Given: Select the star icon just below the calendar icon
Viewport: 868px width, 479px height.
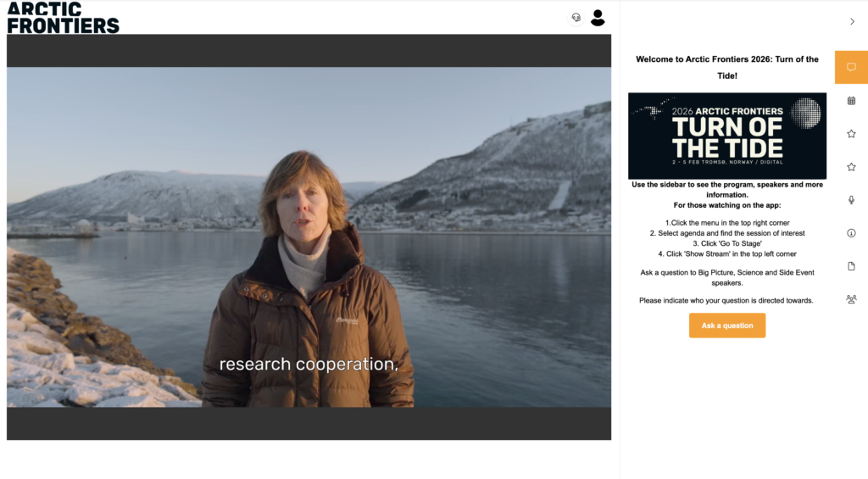Looking at the screenshot, I should (851, 133).
